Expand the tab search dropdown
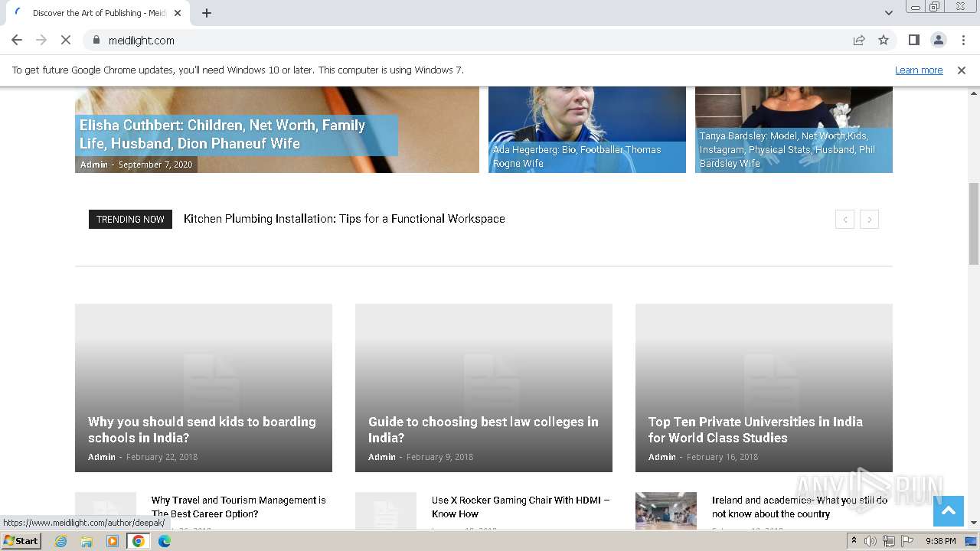This screenshot has width=980, height=551. pos(888,13)
